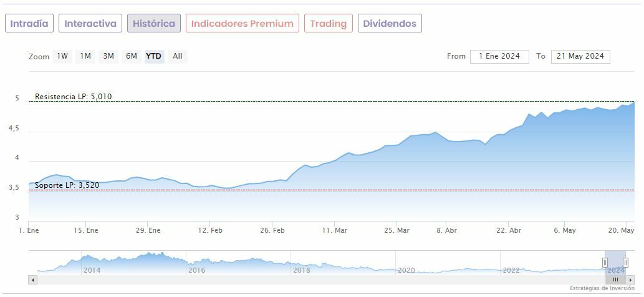Open the Trading tab
This screenshot has height=297, width=644.
[328, 24]
